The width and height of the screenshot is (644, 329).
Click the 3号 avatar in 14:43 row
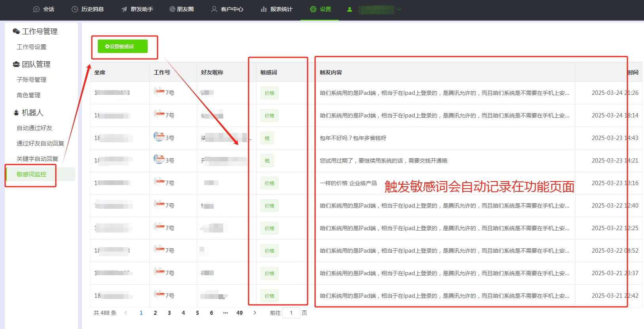tap(159, 137)
